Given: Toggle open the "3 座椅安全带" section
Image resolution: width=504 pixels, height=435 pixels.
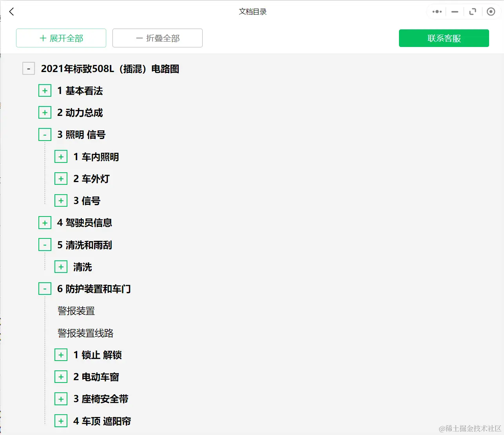Looking at the screenshot, I should (x=61, y=399).
